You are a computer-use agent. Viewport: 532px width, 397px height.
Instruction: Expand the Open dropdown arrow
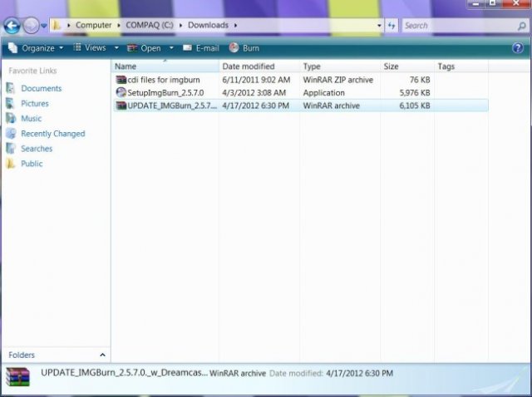pyautogui.click(x=171, y=48)
